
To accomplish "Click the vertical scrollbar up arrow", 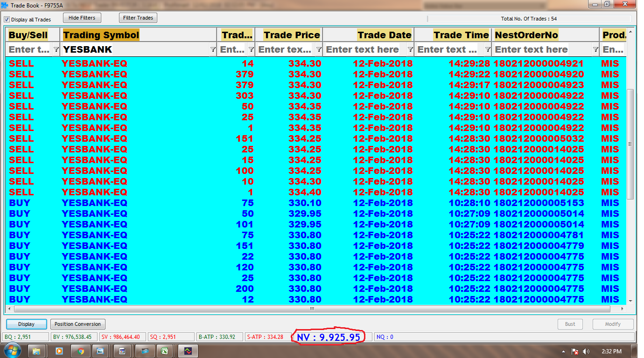I will point(630,32).
